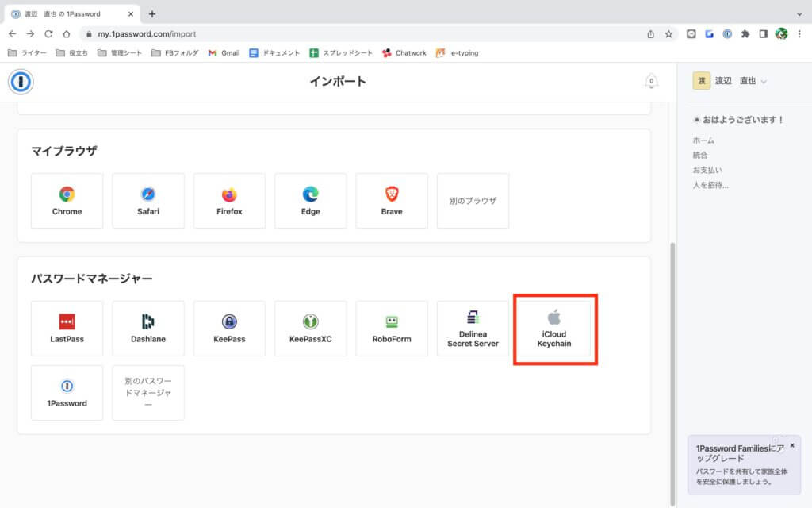This screenshot has width=812, height=508.
Task: Open the Chrome extensions puzzle menu
Action: pyautogui.click(x=745, y=33)
